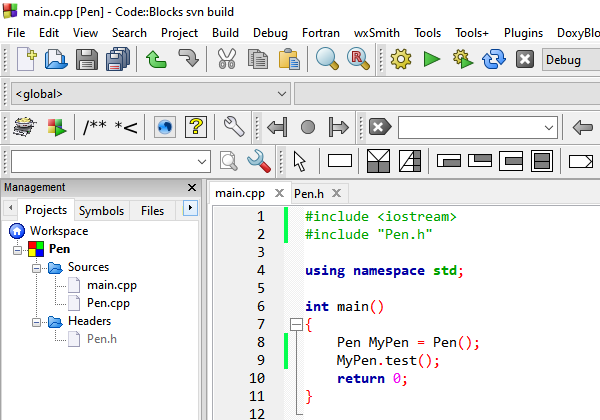Jump back with left bracket arrow icon
The image size is (600, 420).
pos(277,127)
